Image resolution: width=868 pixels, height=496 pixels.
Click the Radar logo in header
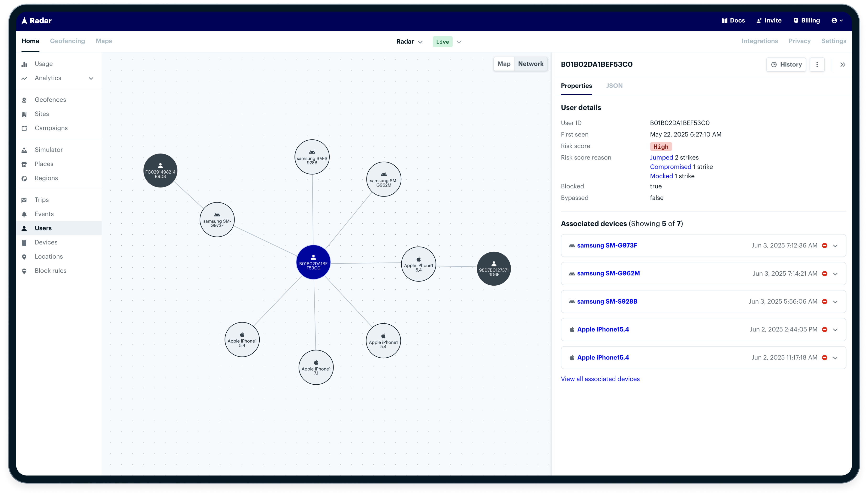[36, 21]
